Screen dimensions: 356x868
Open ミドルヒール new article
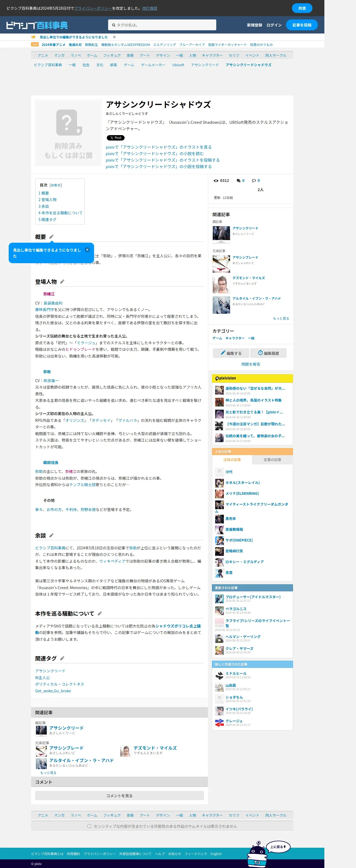coord(236,673)
